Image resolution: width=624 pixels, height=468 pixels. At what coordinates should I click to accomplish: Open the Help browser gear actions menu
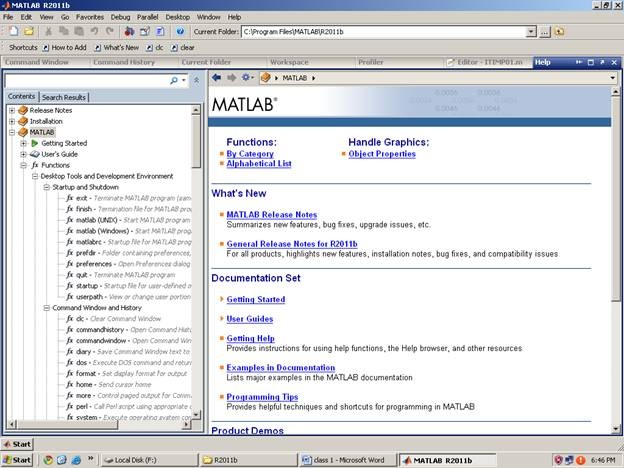(247, 78)
